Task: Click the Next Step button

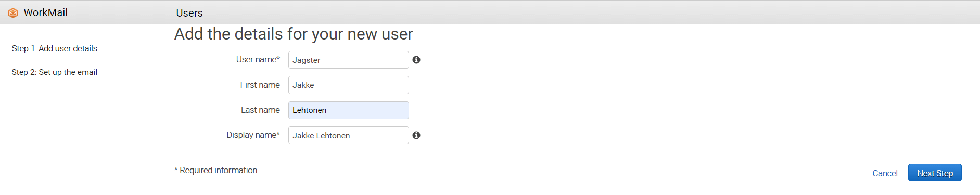Action: click(x=935, y=173)
